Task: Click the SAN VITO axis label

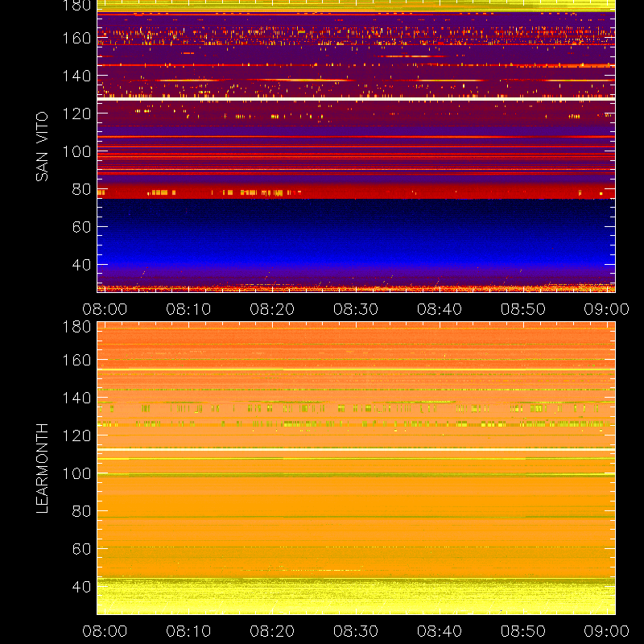Action: (x=42, y=147)
